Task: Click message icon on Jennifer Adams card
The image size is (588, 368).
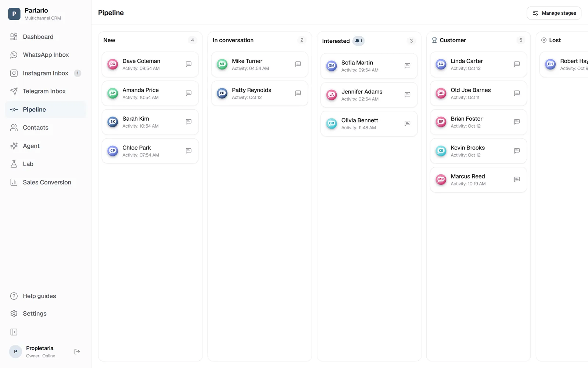Action: [408, 95]
